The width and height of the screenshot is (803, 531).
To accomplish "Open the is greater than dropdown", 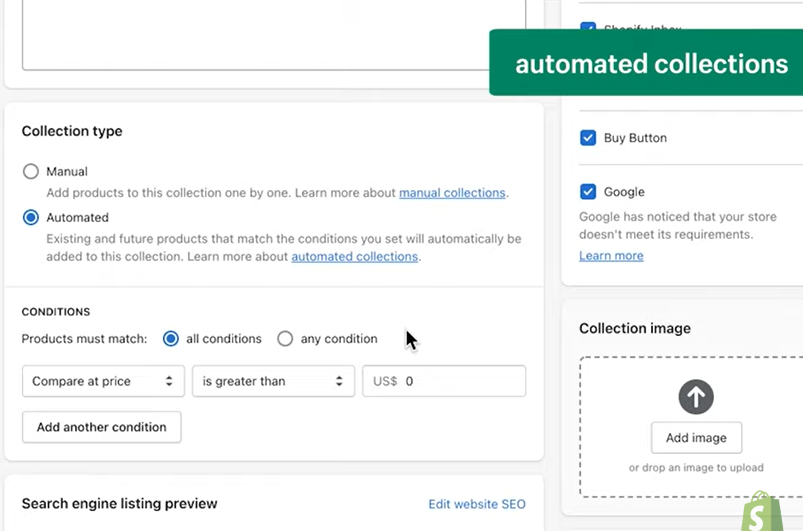I will coord(273,381).
